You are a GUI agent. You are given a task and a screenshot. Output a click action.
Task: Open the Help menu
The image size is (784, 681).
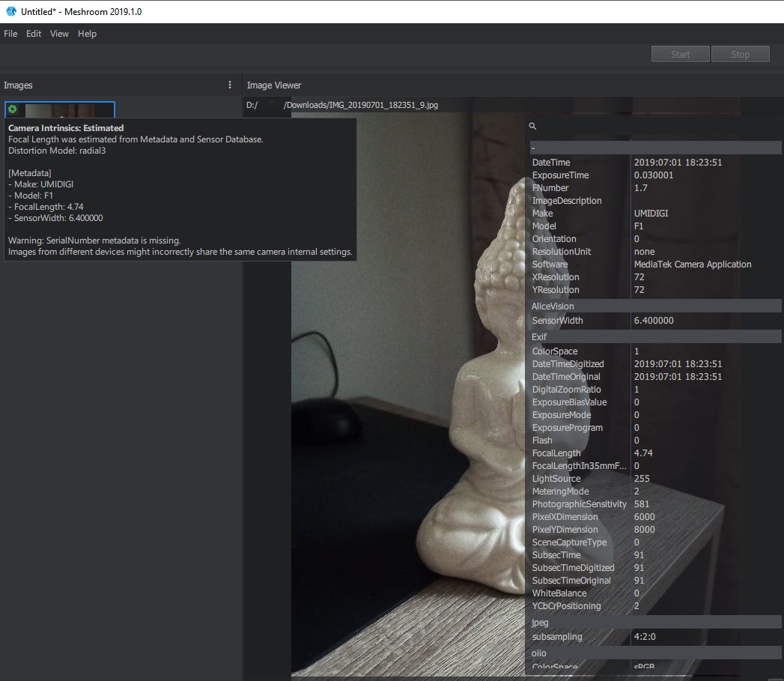tap(87, 34)
